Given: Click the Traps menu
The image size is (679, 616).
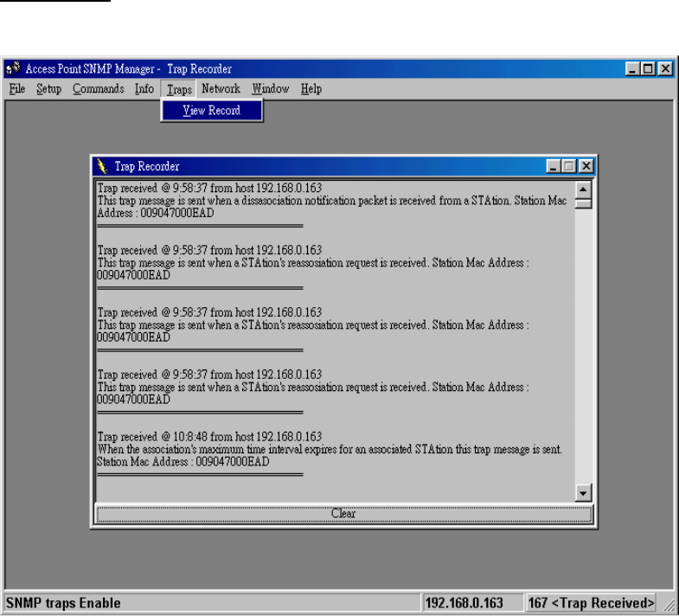Looking at the screenshot, I should pyautogui.click(x=179, y=89).
